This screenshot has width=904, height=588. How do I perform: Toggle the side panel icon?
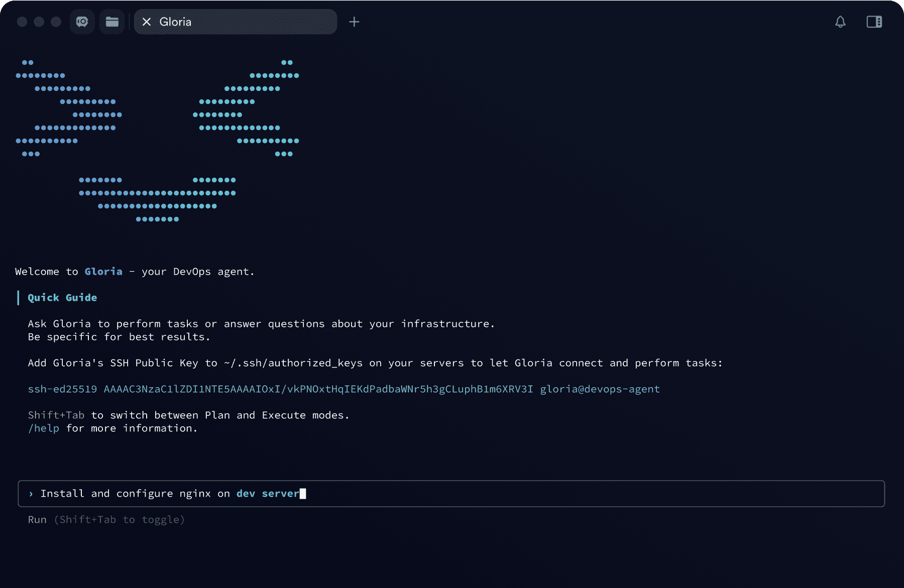click(874, 22)
